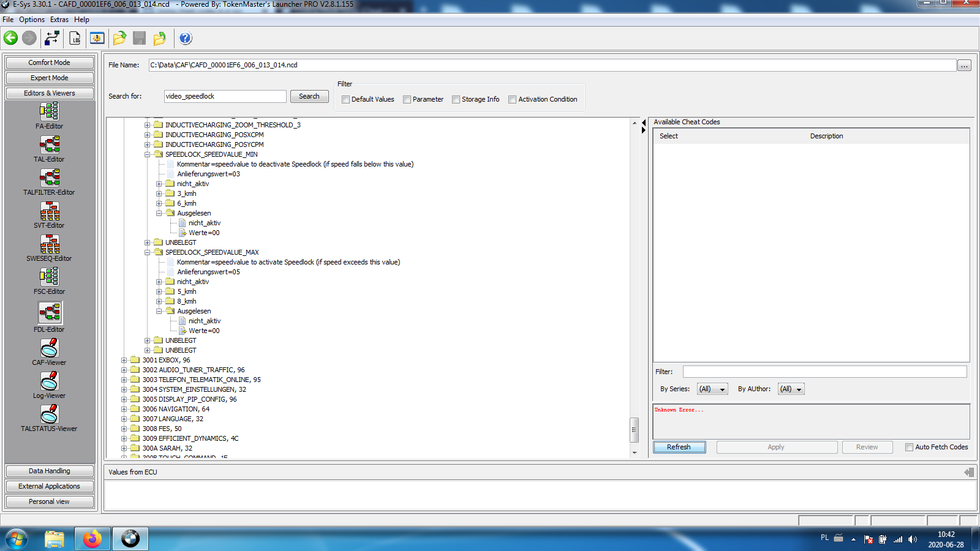Screen dimensions: 980x551
Task: Click the Refresh cheat codes button
Action: (679, 447)
